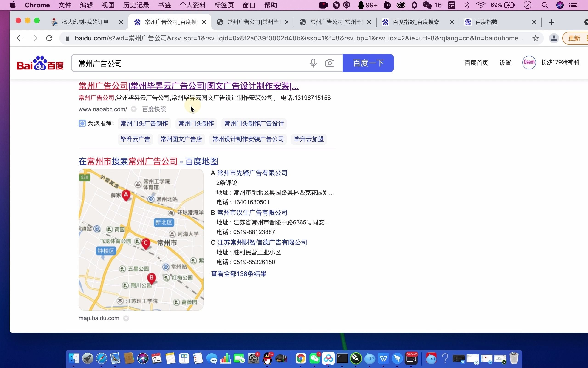Viewport: 588px width, 368px height.
Task: Click 常州门头制作广告设计 suggestion
Action: pyautogui.click(x=254, y=124)
